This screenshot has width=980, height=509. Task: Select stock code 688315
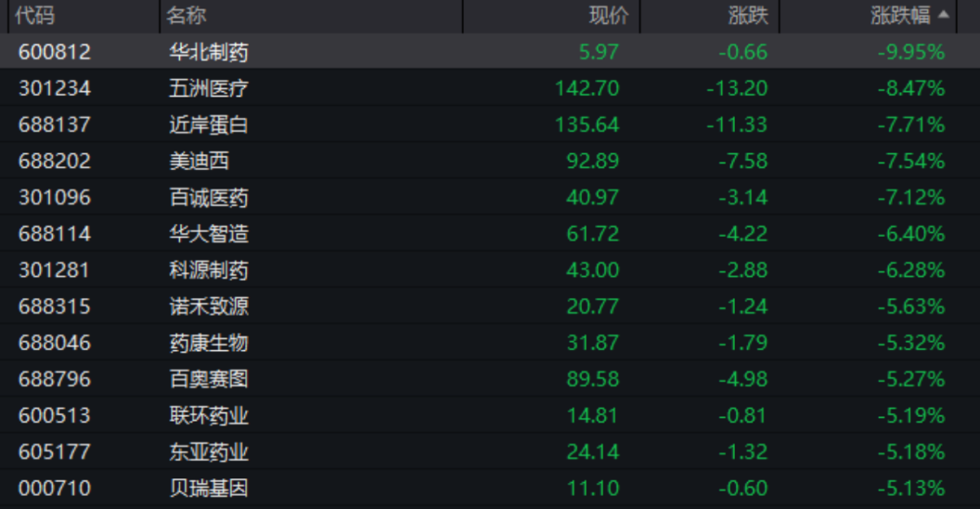pos(55,306)
